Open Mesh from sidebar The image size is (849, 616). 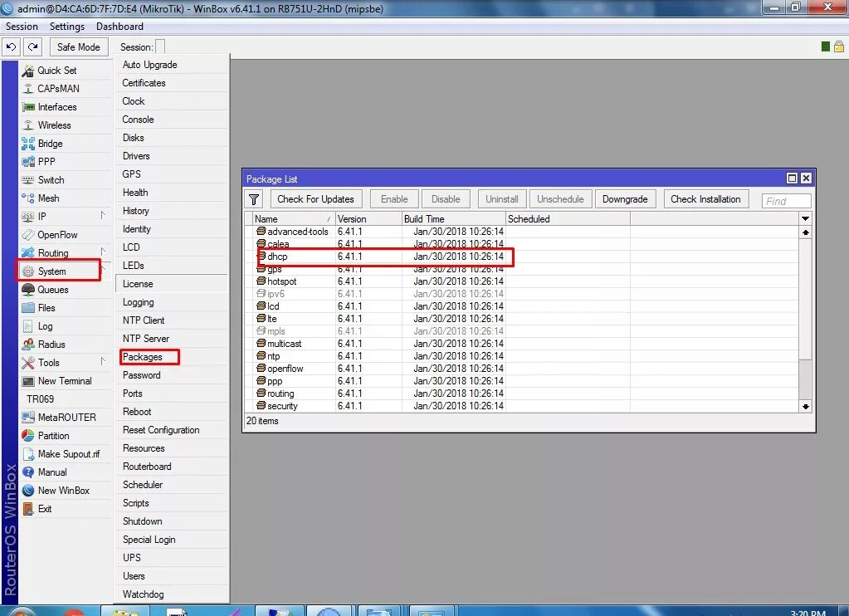(65, 198)
